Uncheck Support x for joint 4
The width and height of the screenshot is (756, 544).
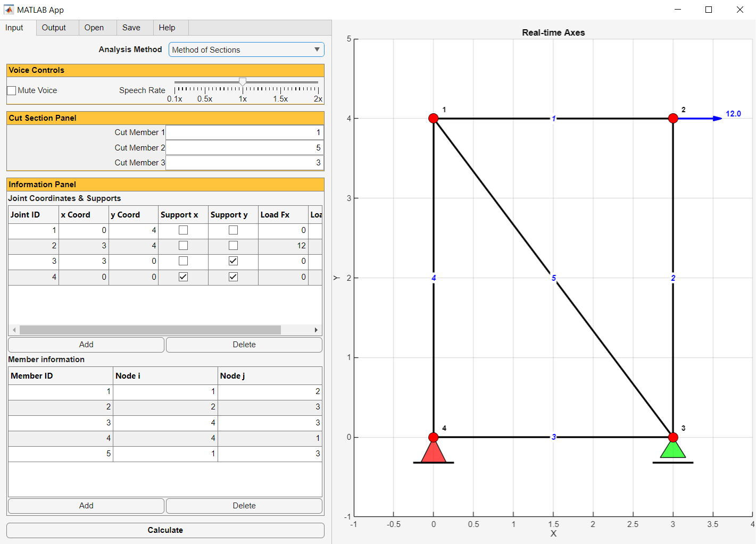click(x=183, y=277)
